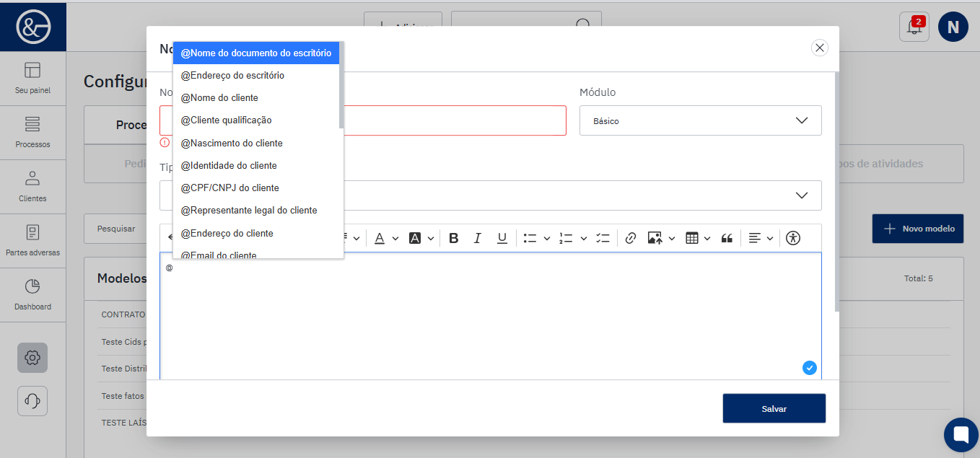Choose @CPF/CNPJ do cliente suggestion

coord(256,188)
